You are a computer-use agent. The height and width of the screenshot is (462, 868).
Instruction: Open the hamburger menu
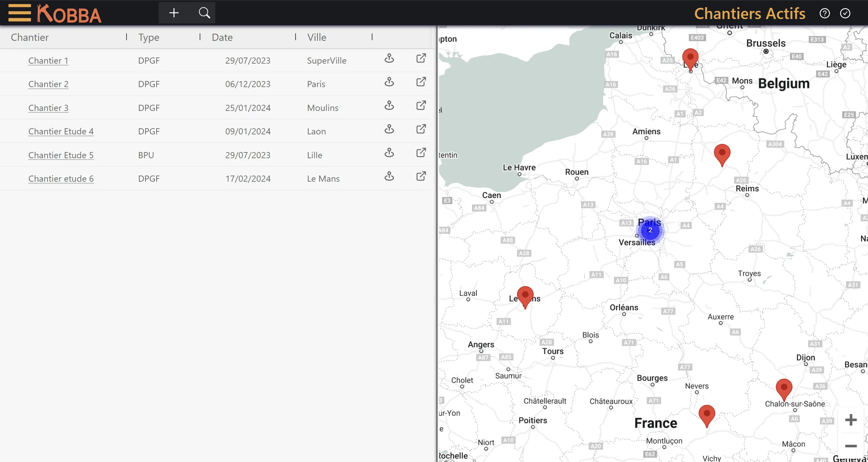(19, 13)
